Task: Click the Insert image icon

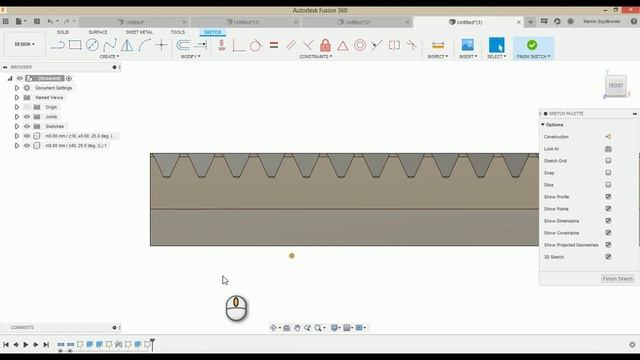Action: pyautogui.click(x=468, y=45)
